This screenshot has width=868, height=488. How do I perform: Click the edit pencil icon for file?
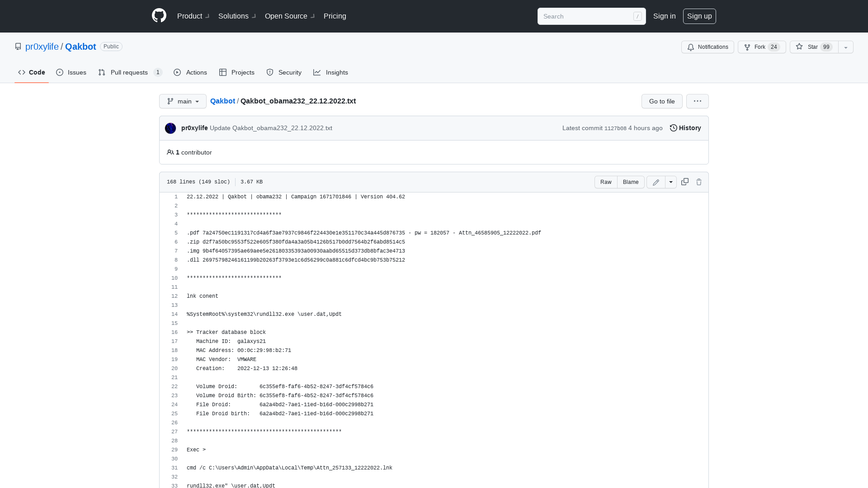[656, 182]
